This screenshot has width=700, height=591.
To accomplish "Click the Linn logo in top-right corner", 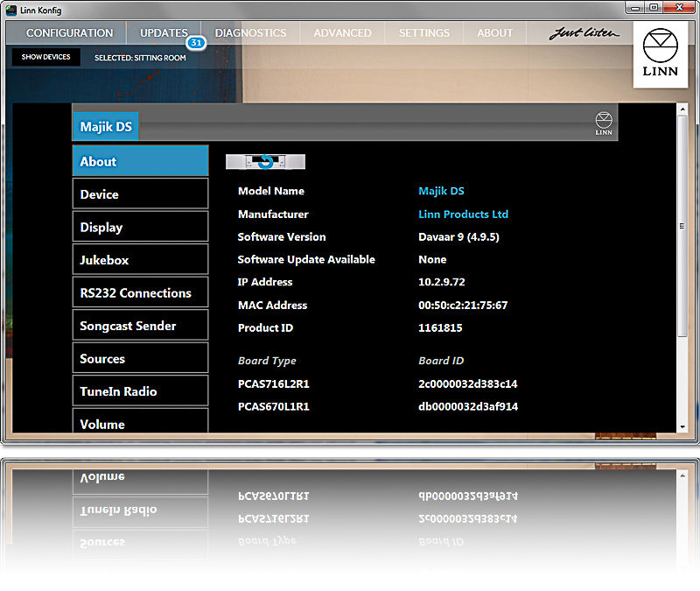I will pyautogui.click(x=660, y=55).
